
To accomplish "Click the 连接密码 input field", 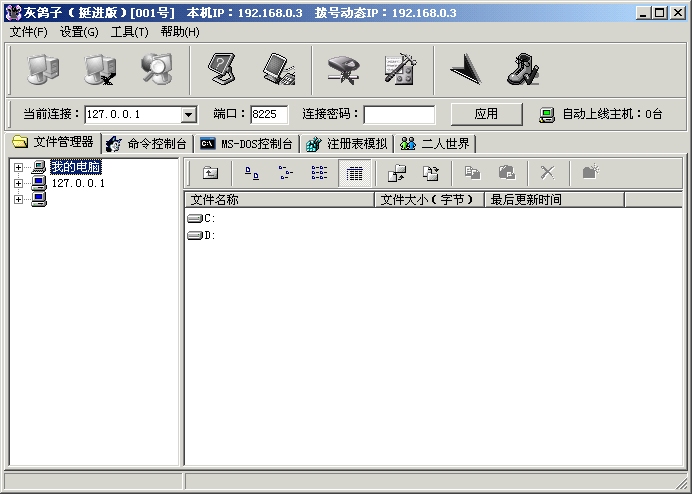I will pos(399,115).
